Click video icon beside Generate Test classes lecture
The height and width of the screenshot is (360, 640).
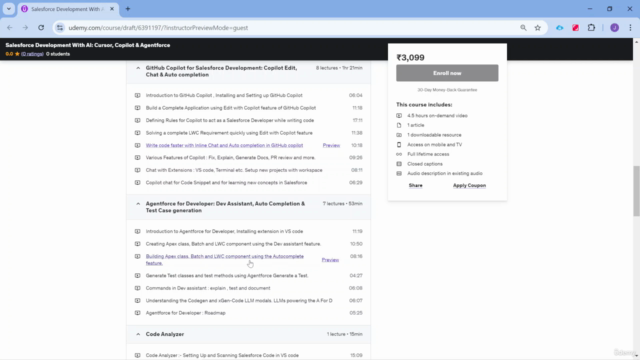coord(138,276)
